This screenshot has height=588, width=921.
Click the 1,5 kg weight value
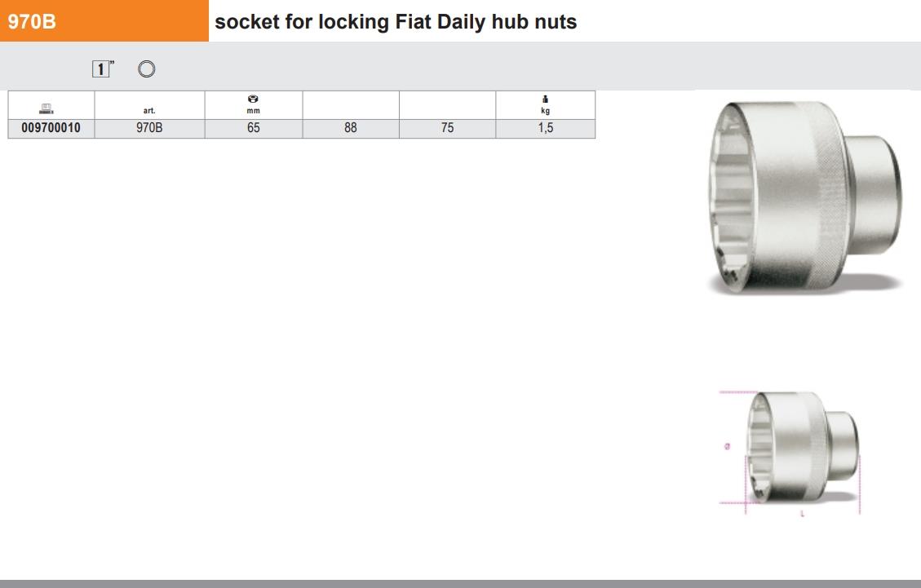(x=545, y=128)
